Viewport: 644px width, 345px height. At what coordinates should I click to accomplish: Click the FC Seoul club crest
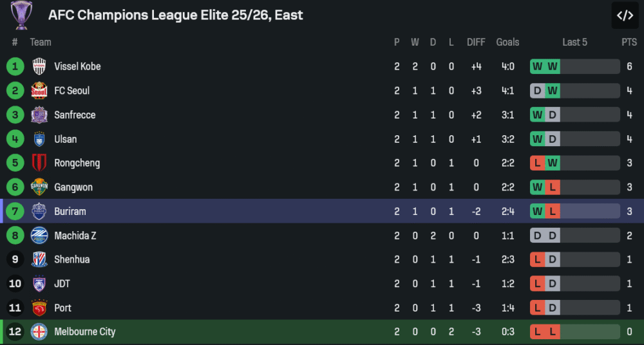point(39,91)
